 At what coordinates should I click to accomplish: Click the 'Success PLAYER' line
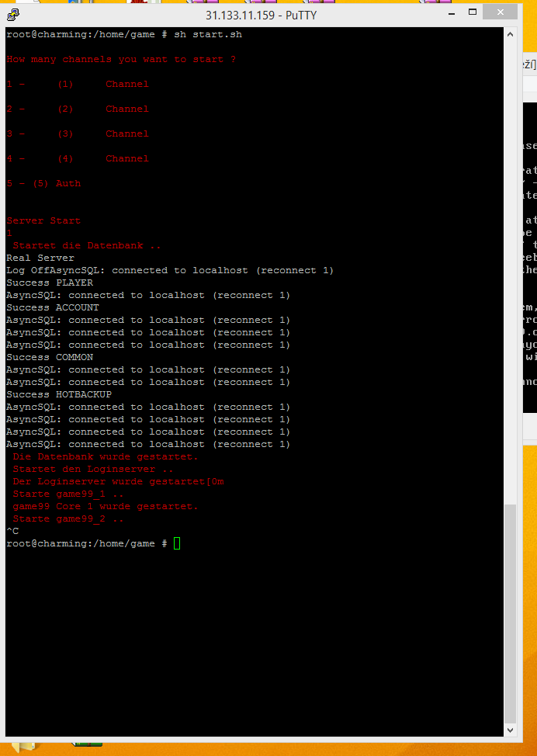[50, 283]
